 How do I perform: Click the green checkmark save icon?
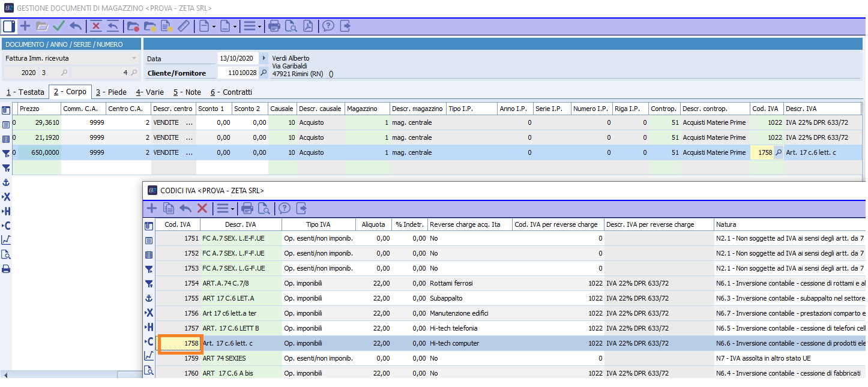pos(58,26)
